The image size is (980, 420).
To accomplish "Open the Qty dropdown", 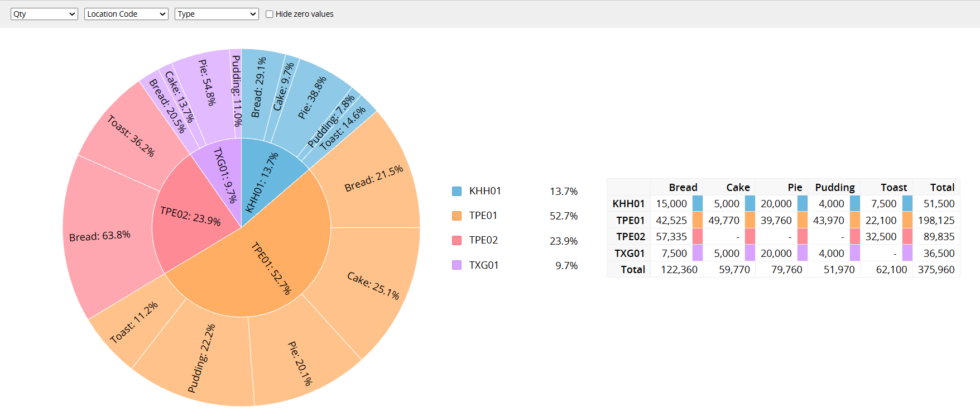I will coord(44,14).
